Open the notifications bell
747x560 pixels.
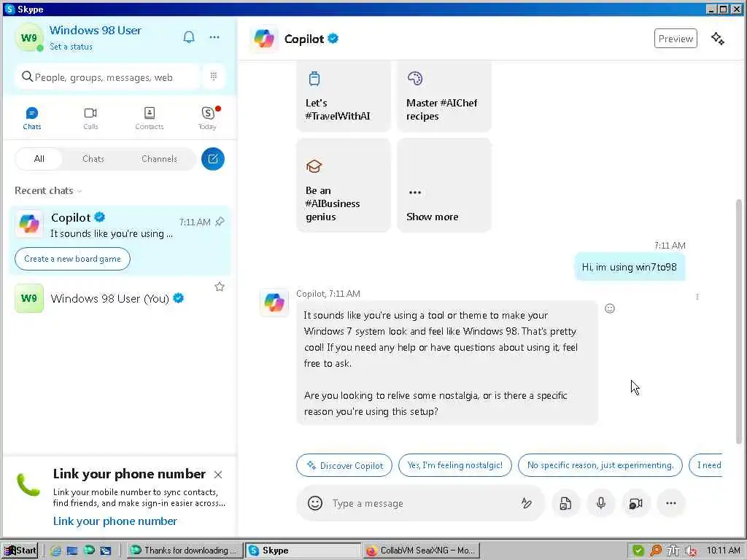click(189, 37)
